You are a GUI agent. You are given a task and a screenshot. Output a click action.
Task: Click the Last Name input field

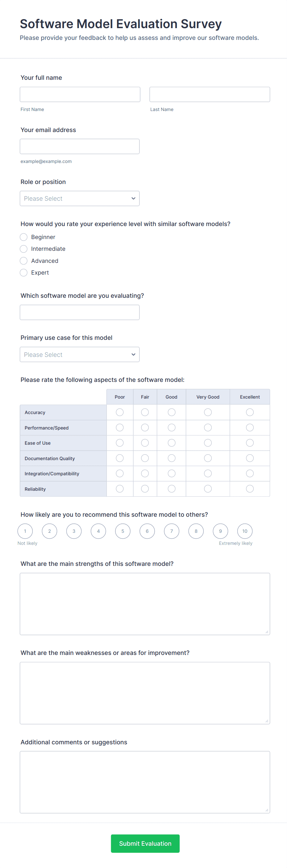pyautogui.click(x=210, y=94)
